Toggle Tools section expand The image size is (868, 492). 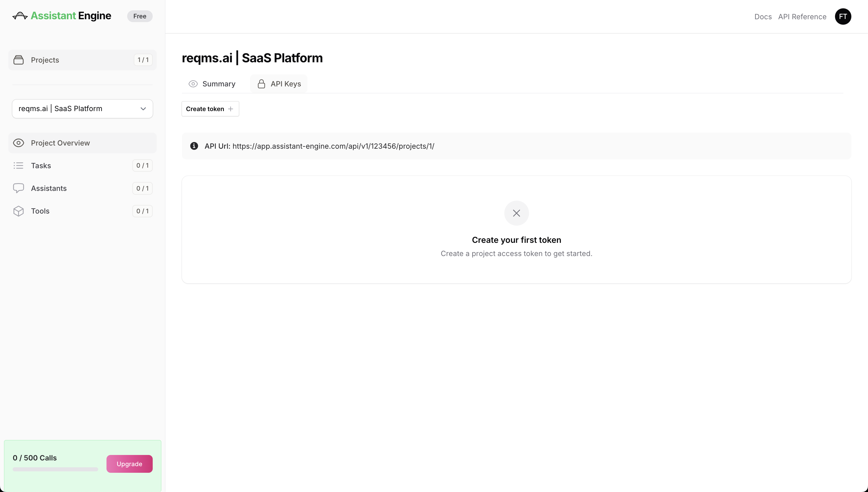(82, 211)
